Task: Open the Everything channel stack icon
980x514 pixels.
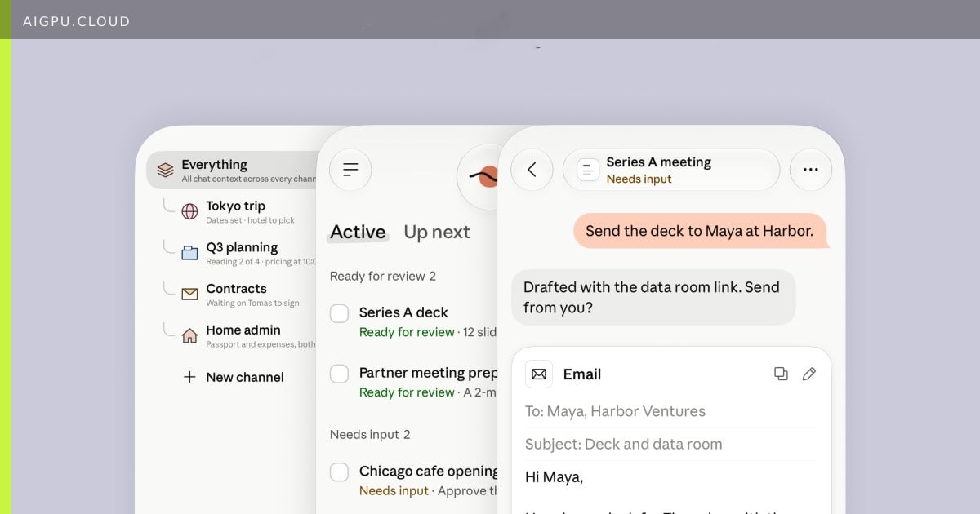Action: (166, 170)
